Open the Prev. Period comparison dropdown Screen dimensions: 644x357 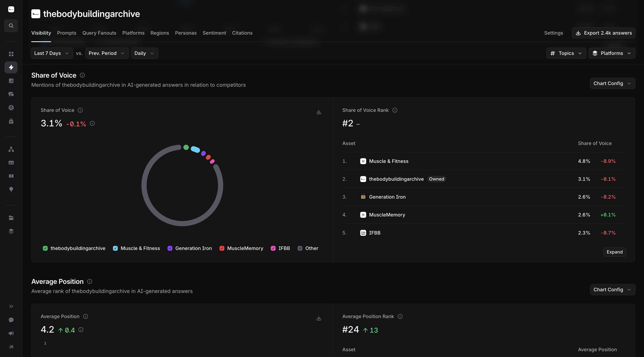107,53
